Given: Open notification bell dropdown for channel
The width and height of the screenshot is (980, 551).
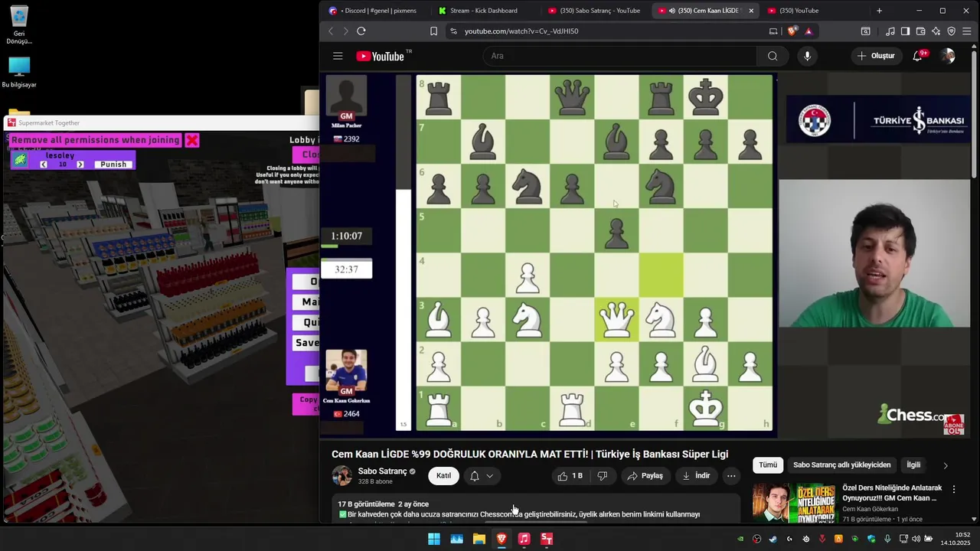Looking at the screenshot, I should point(482,476).
